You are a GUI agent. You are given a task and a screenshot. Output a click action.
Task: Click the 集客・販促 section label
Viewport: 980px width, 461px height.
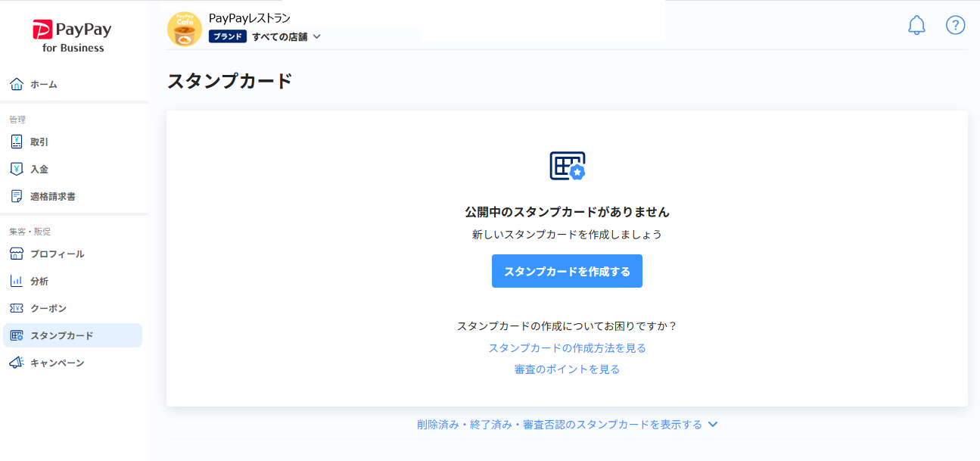pyautogui.click(x=30, y=232)
